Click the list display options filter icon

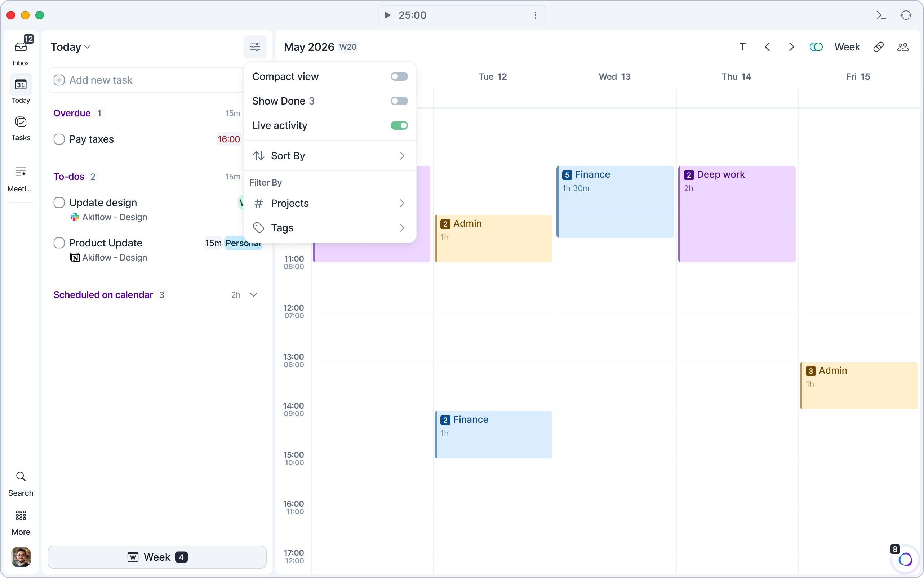click(255, 46)
